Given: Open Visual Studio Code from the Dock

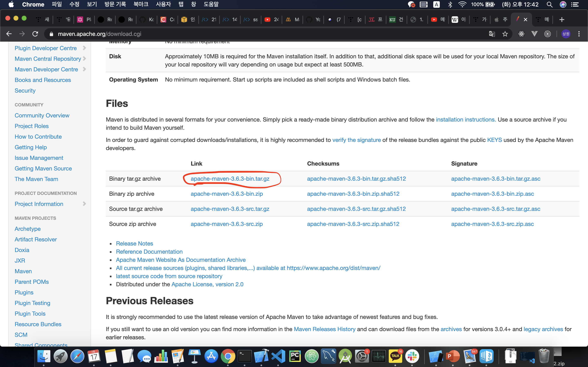Looking at the screenshot, I should tap(278, 356).
